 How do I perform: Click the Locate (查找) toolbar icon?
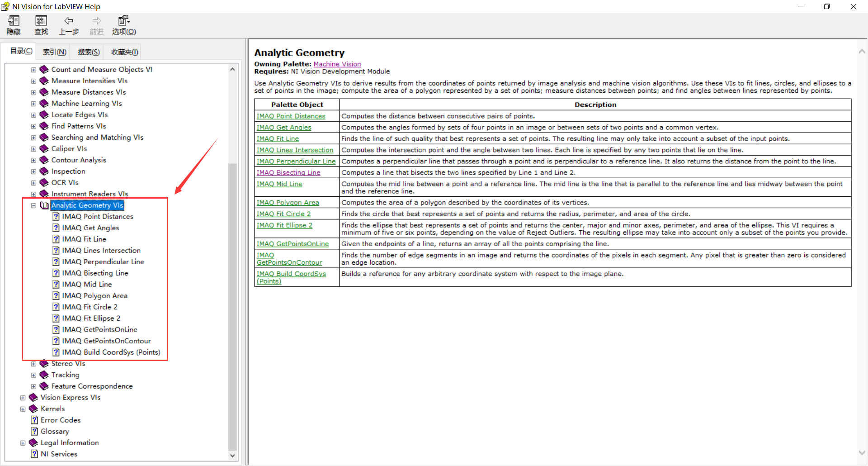[41, 21]
